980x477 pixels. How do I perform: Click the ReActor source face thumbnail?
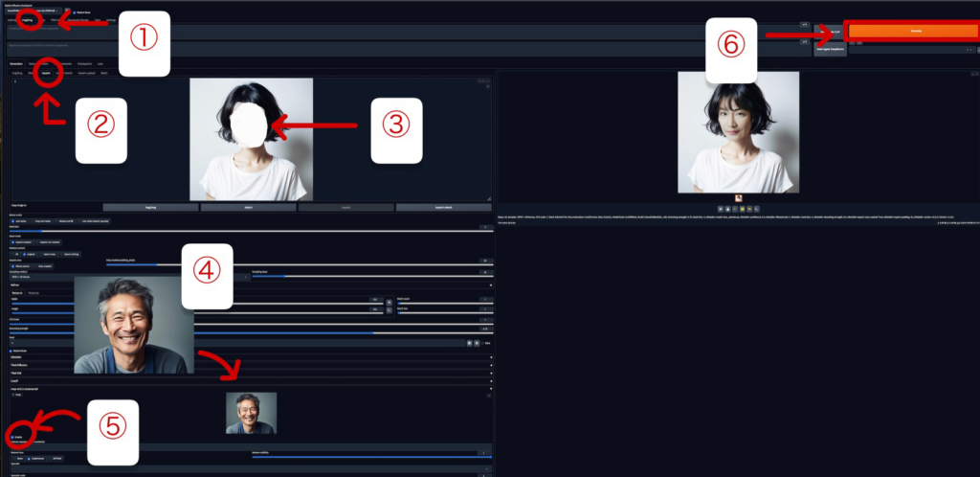[x=251, y=413]
